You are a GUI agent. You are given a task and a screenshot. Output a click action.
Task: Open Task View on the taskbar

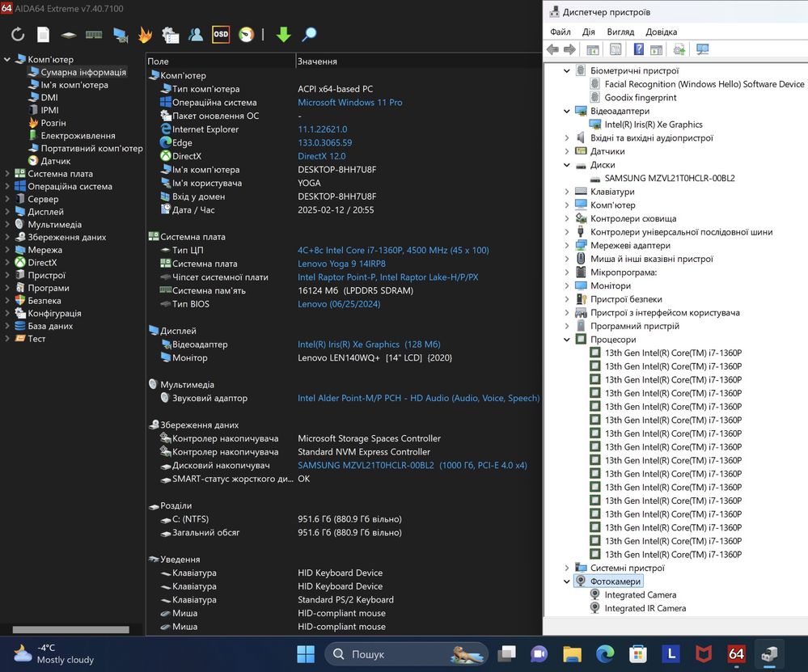pos(506,654)
